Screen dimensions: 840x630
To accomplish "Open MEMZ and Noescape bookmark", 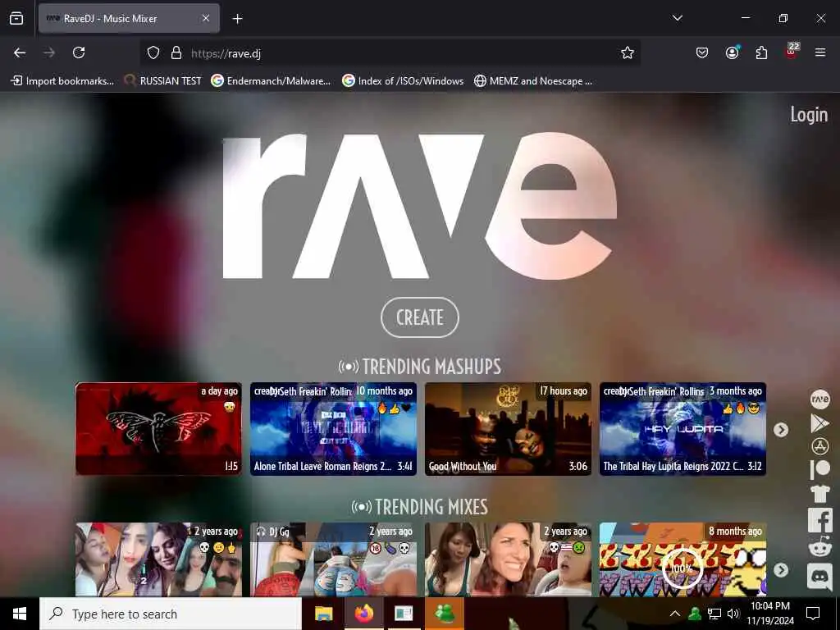I will (533, 81).
